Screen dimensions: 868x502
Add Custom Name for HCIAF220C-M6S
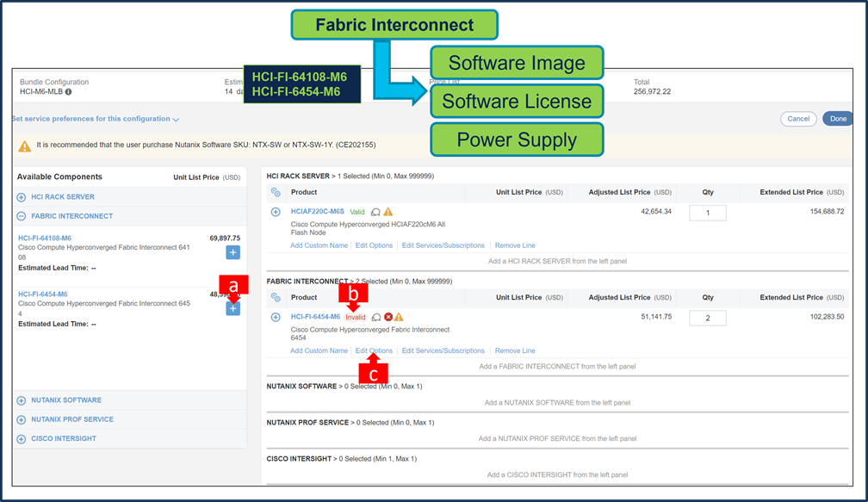point(319,245)
